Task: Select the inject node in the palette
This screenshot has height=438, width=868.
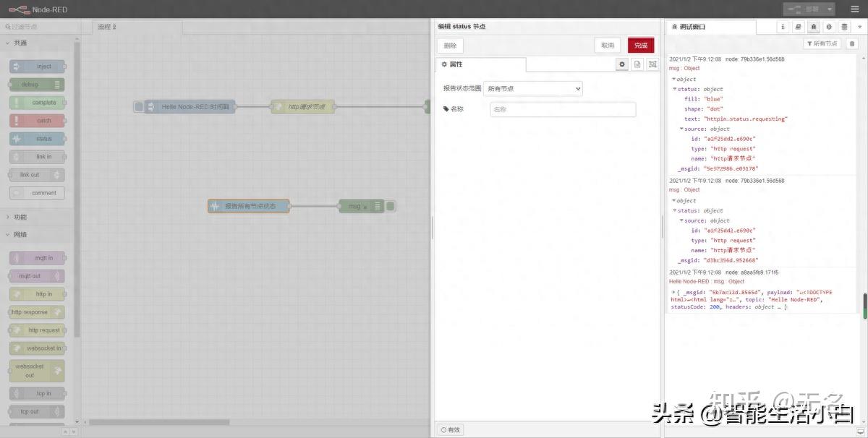Action: [x=38, y=66]
